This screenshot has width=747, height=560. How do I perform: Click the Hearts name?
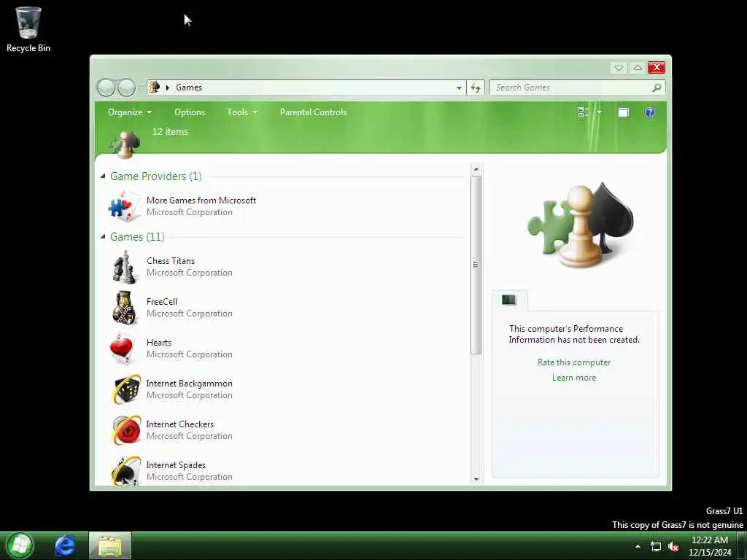(x=158, y=343)
